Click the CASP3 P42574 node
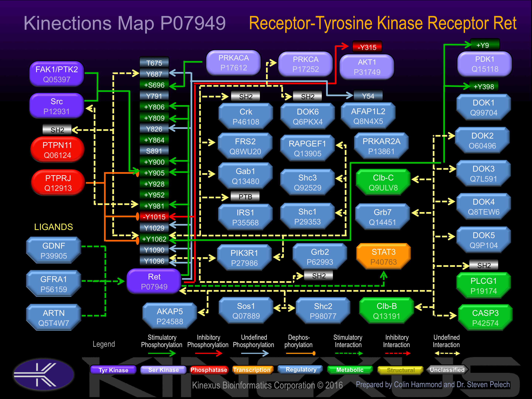Viewport: 532px width, 399px height. click(485, 318)
